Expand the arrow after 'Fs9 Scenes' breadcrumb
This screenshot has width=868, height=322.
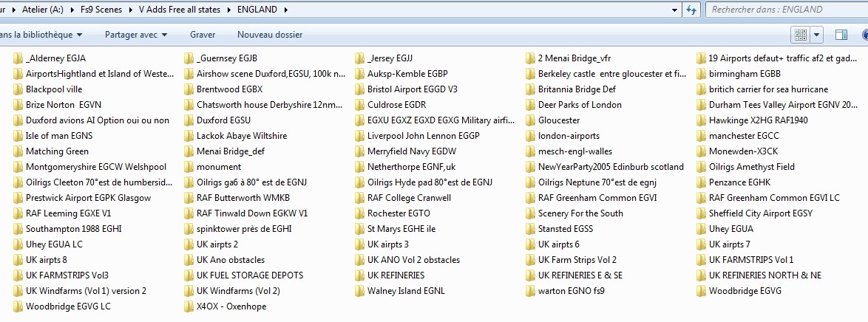click(x=131, y=10)
